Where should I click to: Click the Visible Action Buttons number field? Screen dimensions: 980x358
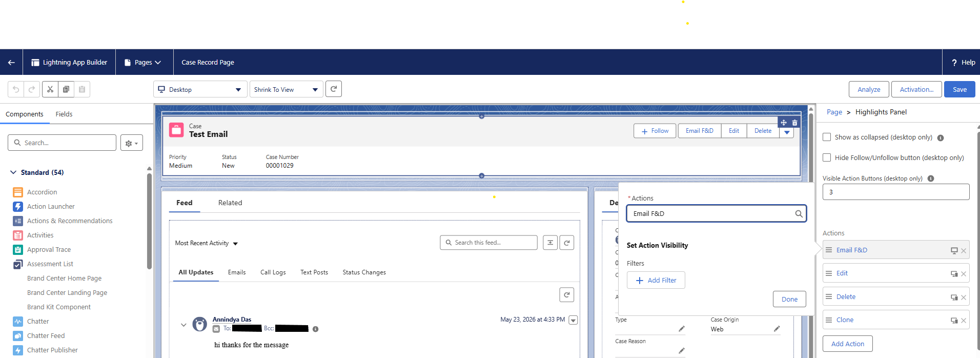click(x=896, y=192)
